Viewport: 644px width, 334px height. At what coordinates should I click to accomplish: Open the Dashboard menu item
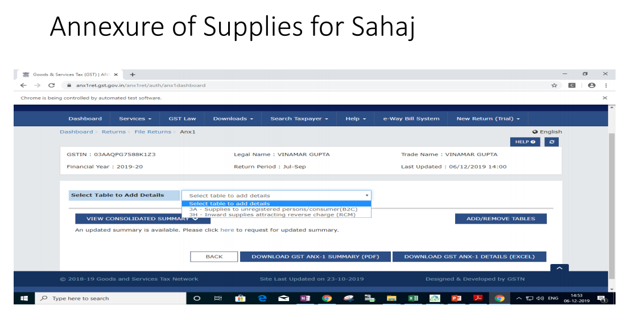pos(85,118)
